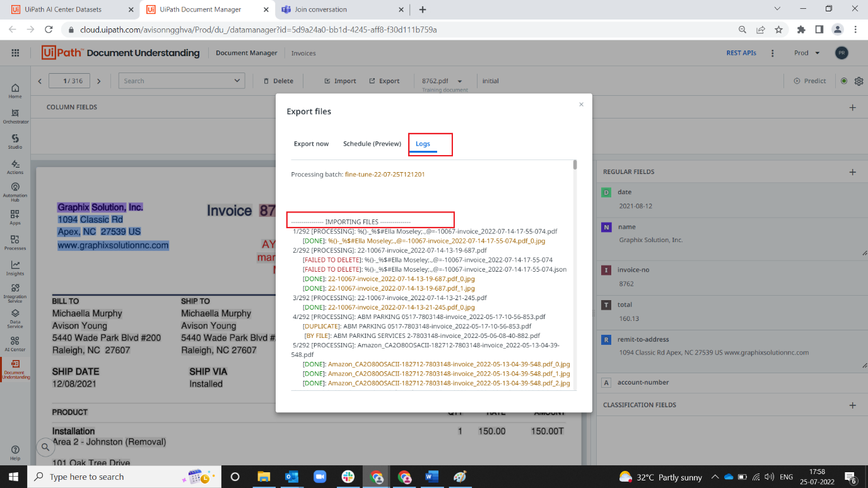Open AI Center from the sidebar
Image resolution: width=868 pixels, height=488 pixels.
(x=15, y=344)
